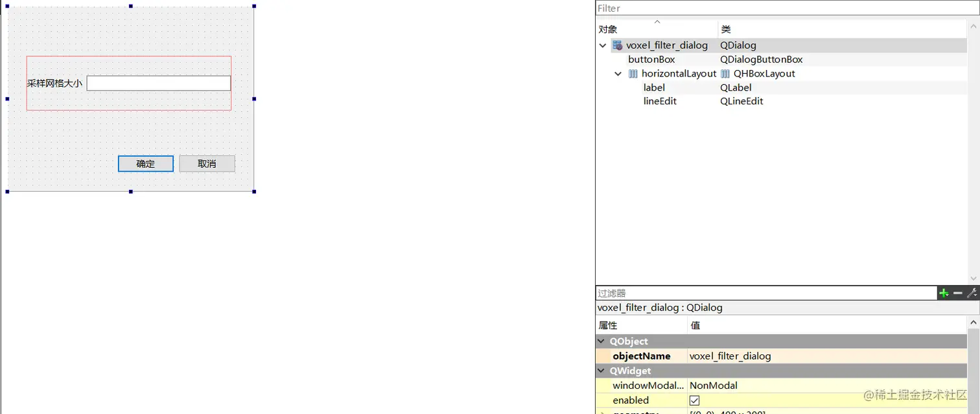Collapse the QObject property group
980x414 pixels.
602,341
